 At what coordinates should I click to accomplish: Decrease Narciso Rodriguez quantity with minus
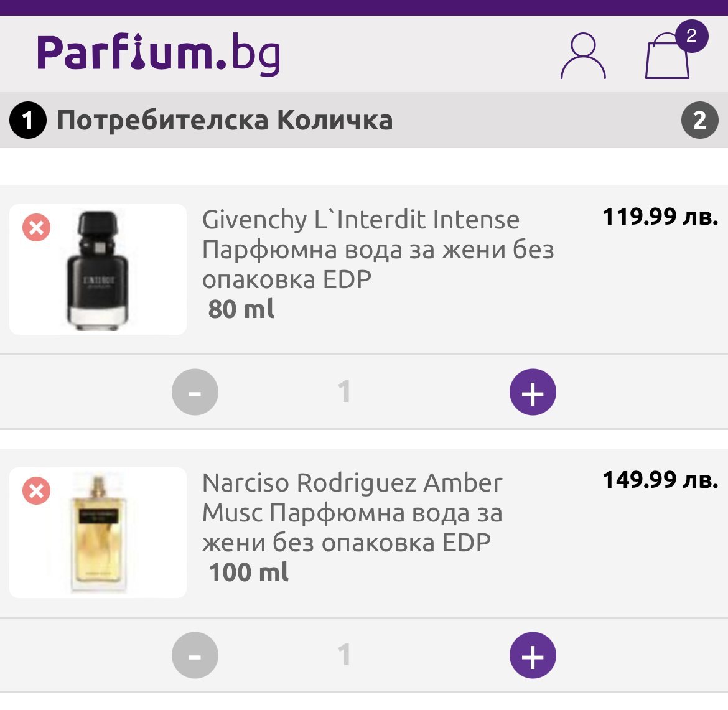pyautogui.click(x=195, y=656)
